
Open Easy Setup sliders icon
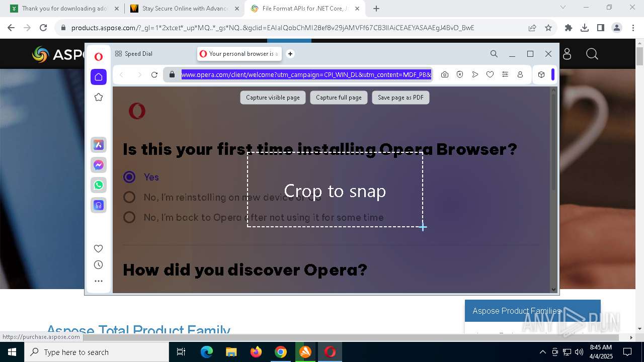[505, 74]
